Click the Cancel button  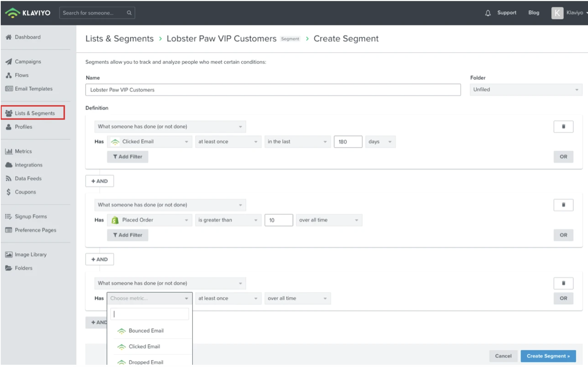[x=503, y=356]
